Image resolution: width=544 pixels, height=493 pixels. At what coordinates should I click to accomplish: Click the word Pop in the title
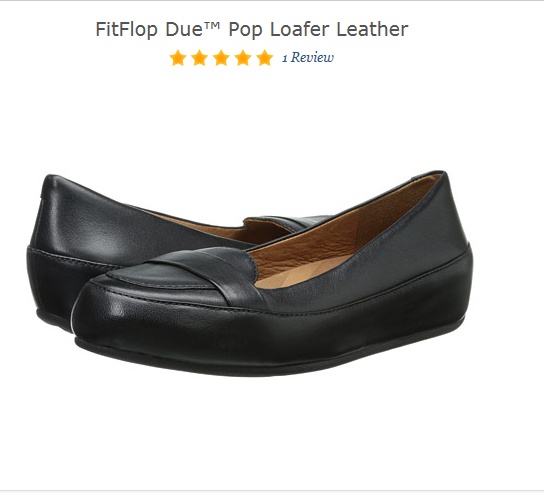[x=245, y=31]
